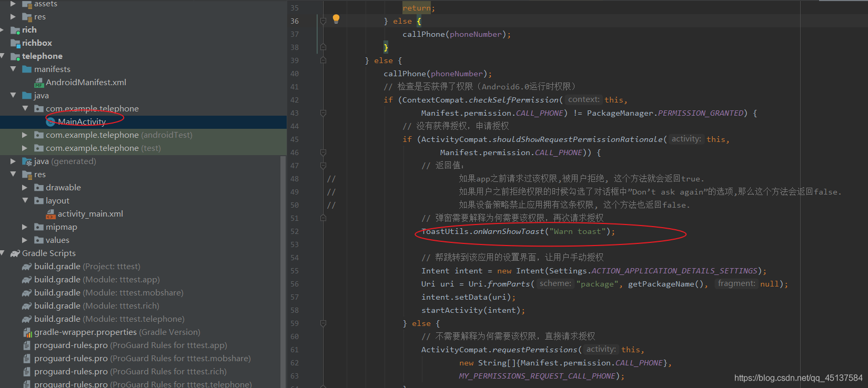Viewport: 868px width, 388px height.
Task: Click the "fragment:" parameter hint
Action: (736, 283)
